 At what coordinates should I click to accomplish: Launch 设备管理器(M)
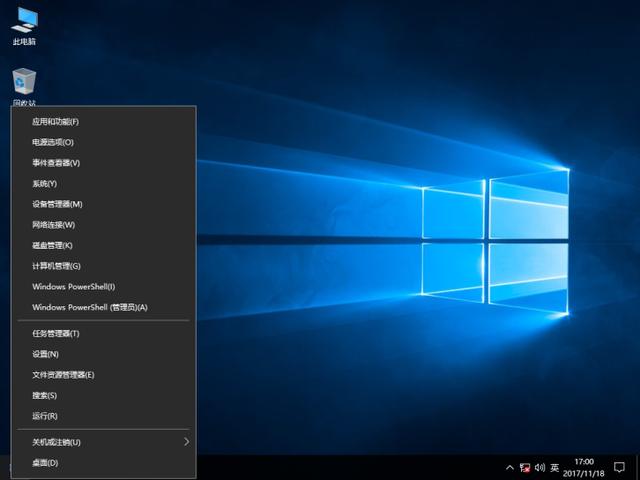click(x=103, y=204)
